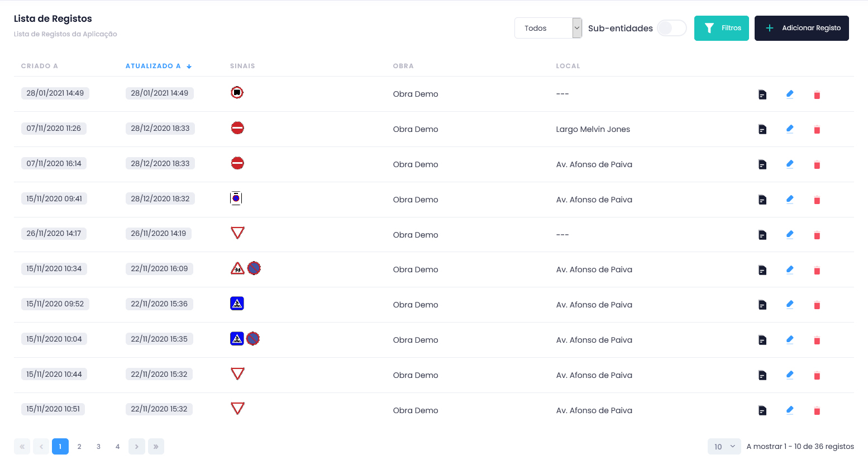
Task: Click the '22/11/2020 15:36' updated date
Action: [x=159, y=304]
